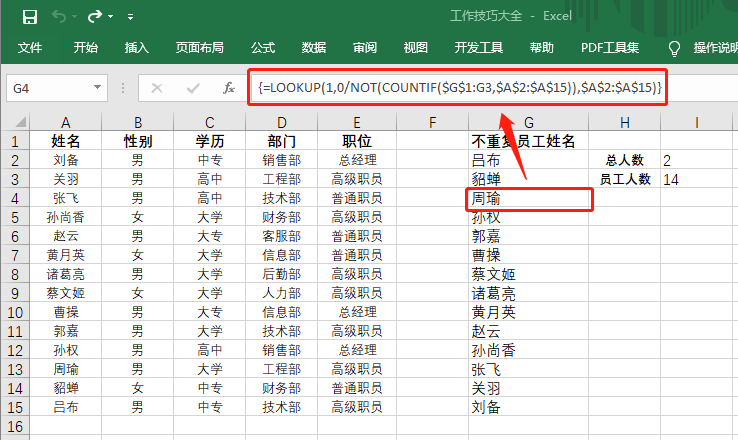Click the Cancel X formula button
The width and height of the screenshot is (738, 440).
pos(157,88)
